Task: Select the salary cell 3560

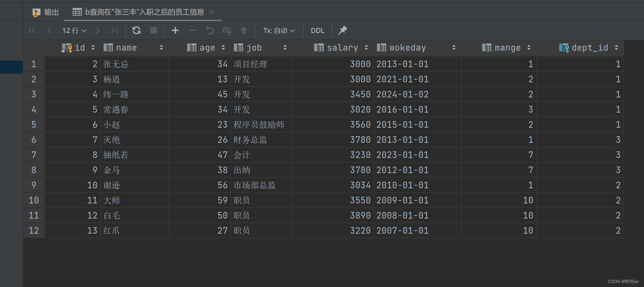Action: click(334, 125)
